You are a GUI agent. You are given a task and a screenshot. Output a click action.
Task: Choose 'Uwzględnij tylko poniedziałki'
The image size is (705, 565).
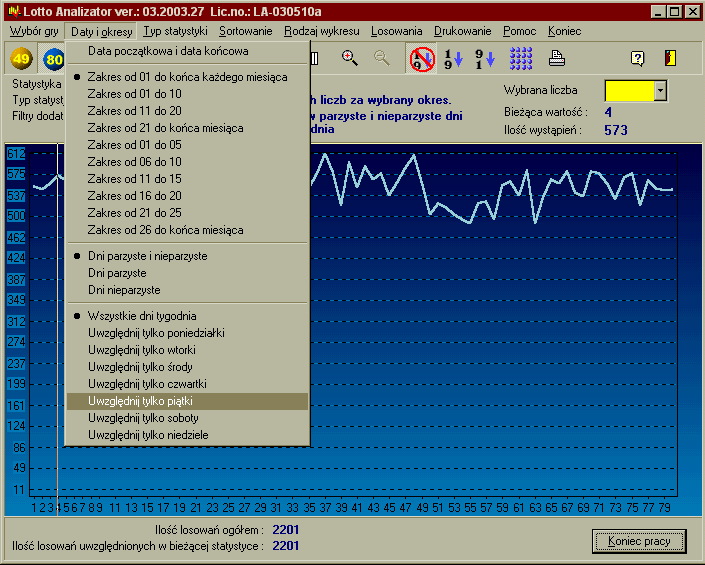187,333
